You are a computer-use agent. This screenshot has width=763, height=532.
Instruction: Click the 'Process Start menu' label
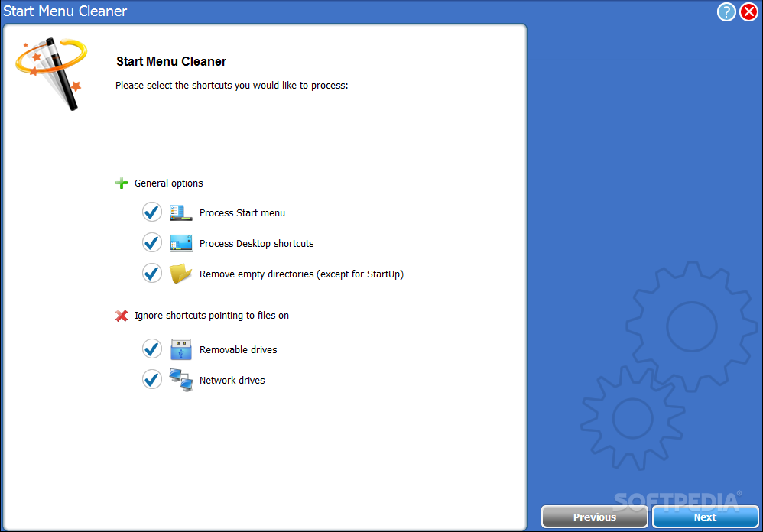242,213
